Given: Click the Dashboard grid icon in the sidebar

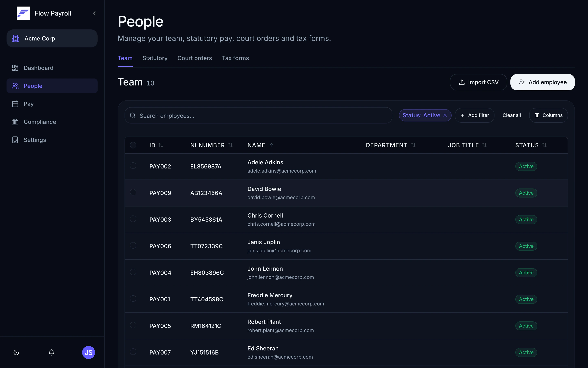Looking at the screenshot, I should pos(15,68).
